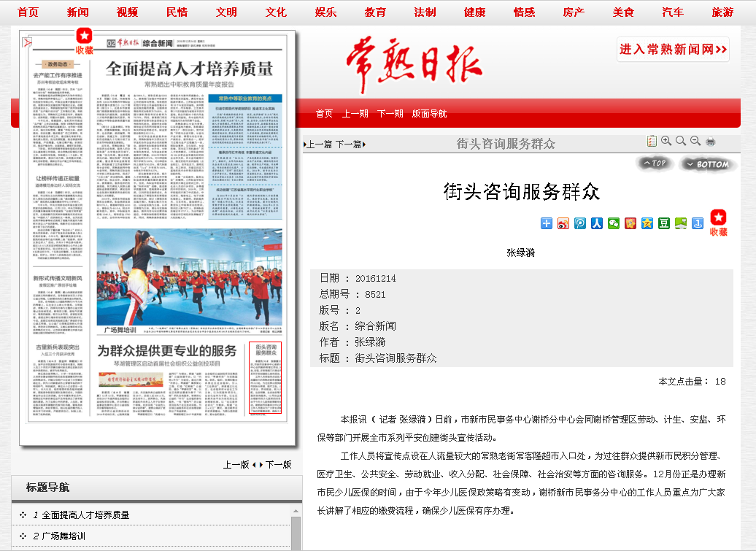Share article to Renren
Image resolution: width=756 pixels, height=551 pixels.
click(597, 223)
